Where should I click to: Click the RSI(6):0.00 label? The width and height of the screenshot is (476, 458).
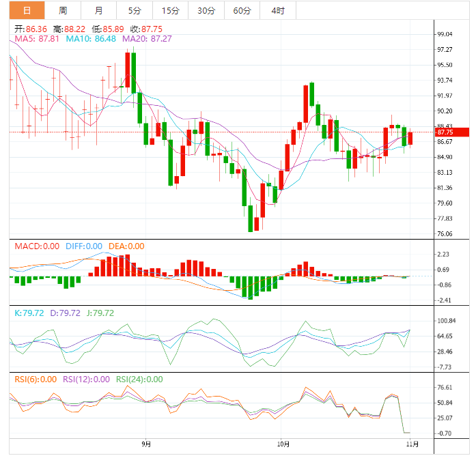pyautogui.click(x=37, y=380)
